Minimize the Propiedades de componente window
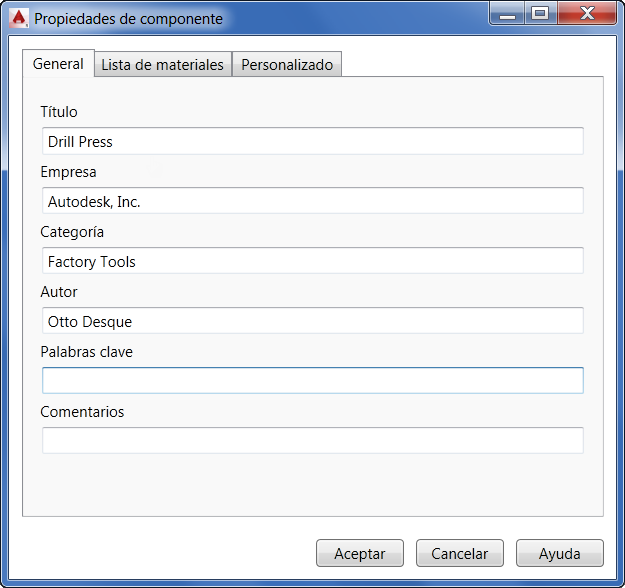 coord(508,14)
